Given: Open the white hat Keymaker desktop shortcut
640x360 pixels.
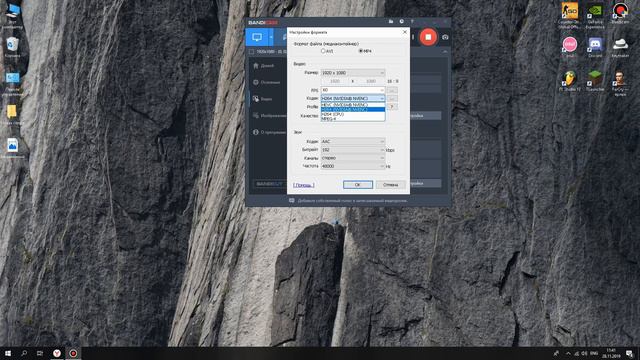Looking at the screenshot, I should pyautogui.click(x=620, y=47).
